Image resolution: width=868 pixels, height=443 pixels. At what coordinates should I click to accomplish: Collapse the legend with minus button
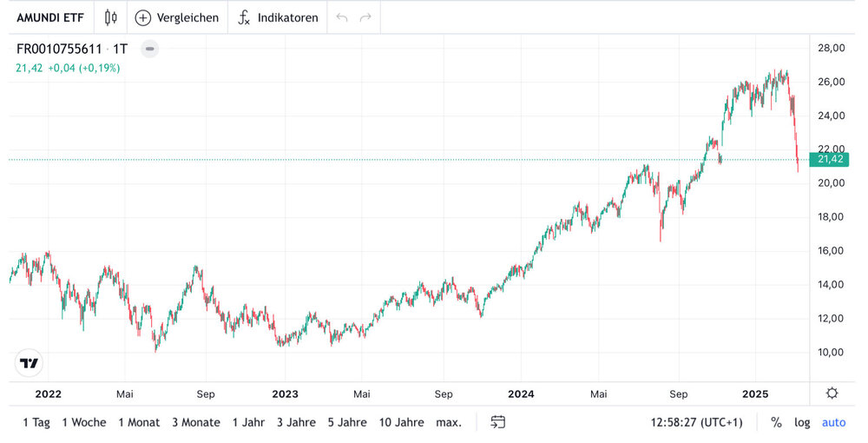150,50
